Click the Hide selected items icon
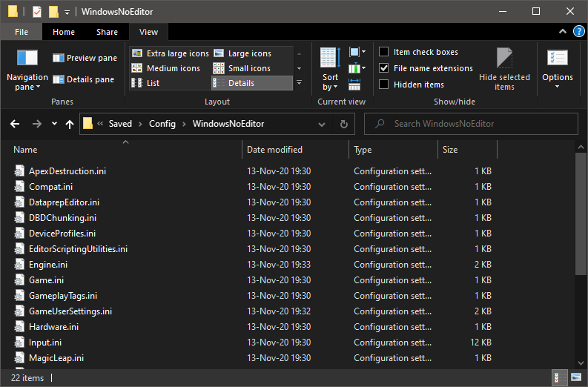588x387 pixels. (x=504, y=59)
